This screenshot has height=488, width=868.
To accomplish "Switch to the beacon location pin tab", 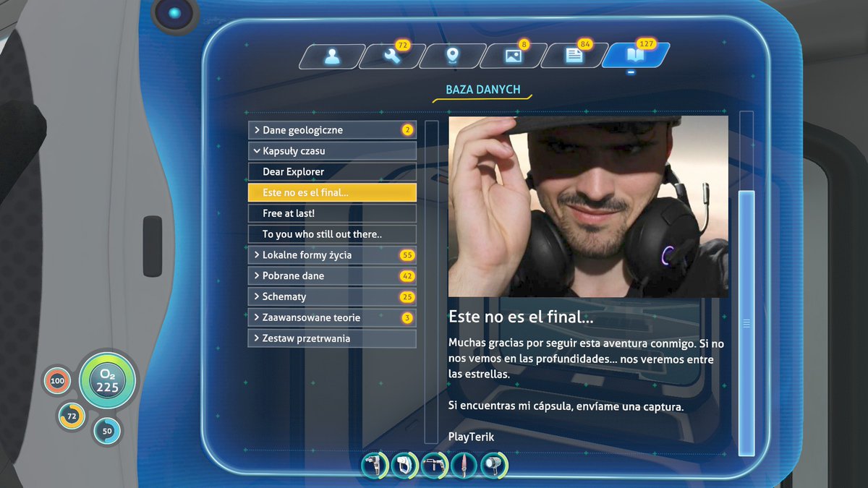I will [454, 56].
